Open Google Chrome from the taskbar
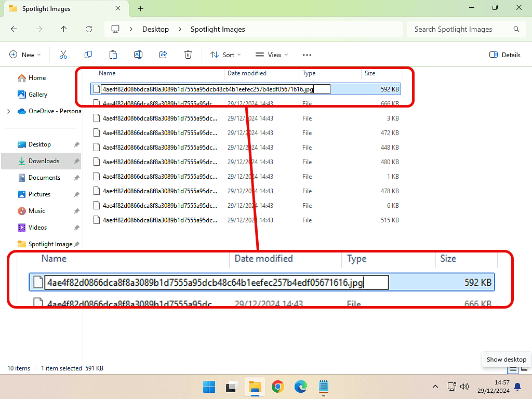Screen dimensions: 532x399 click(x=277, y=387)
